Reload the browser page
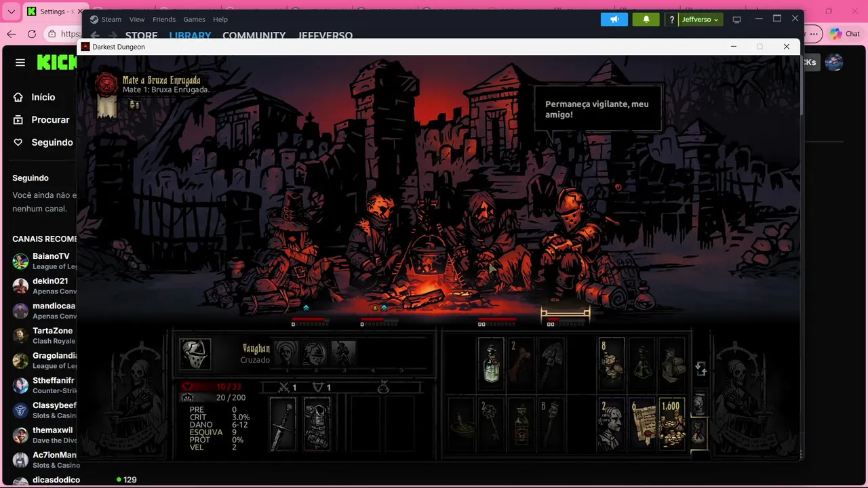 point(32,34)
